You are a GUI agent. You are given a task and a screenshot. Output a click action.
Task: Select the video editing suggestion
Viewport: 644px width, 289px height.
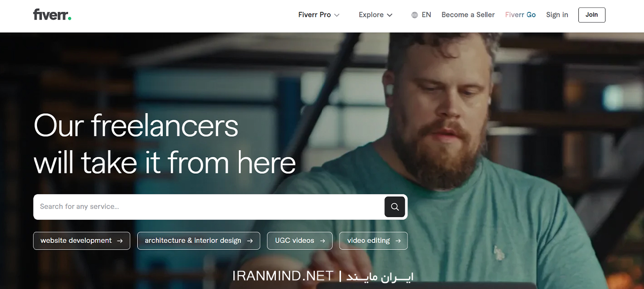374,241
